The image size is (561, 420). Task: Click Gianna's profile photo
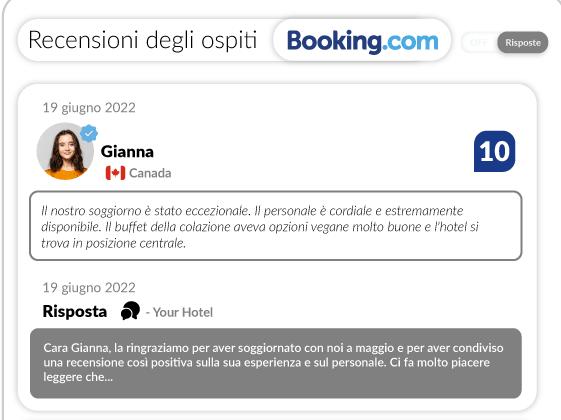pyautogui.click(x=65, y=151)
